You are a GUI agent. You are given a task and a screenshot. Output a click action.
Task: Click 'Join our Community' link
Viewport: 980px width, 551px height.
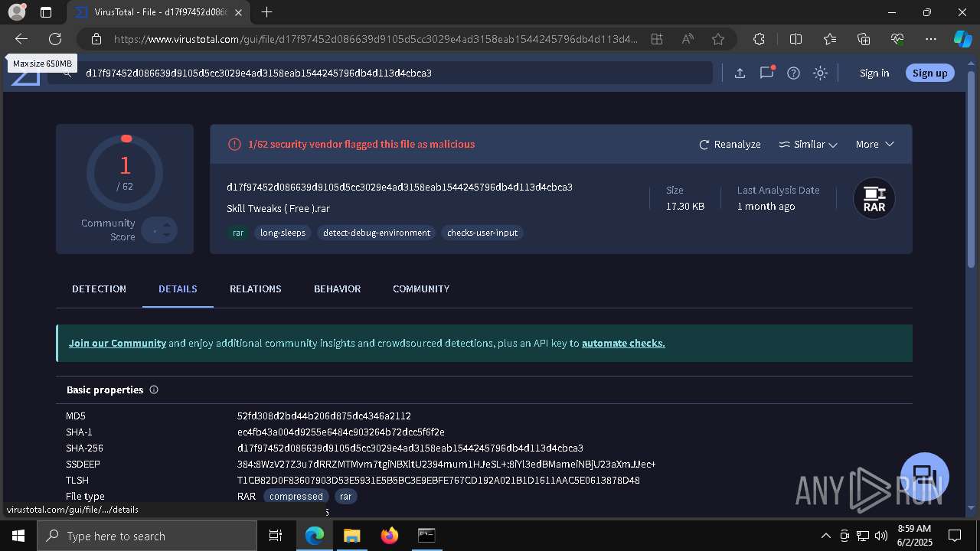(x=117, y=343)
